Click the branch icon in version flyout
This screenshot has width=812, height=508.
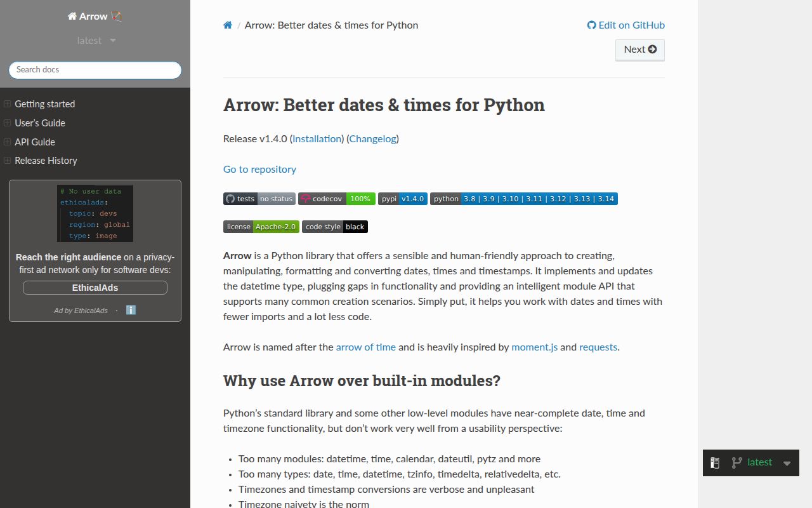point(737,463)
